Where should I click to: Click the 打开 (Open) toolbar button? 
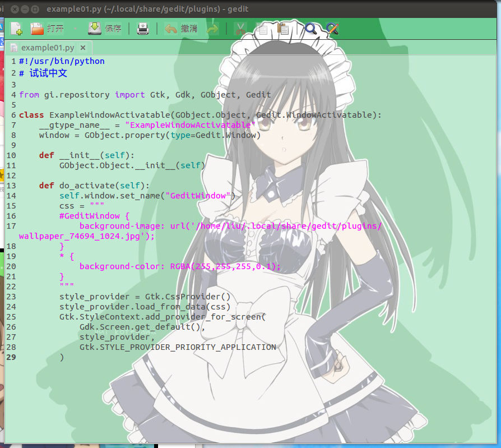click(x=47, y=29)
